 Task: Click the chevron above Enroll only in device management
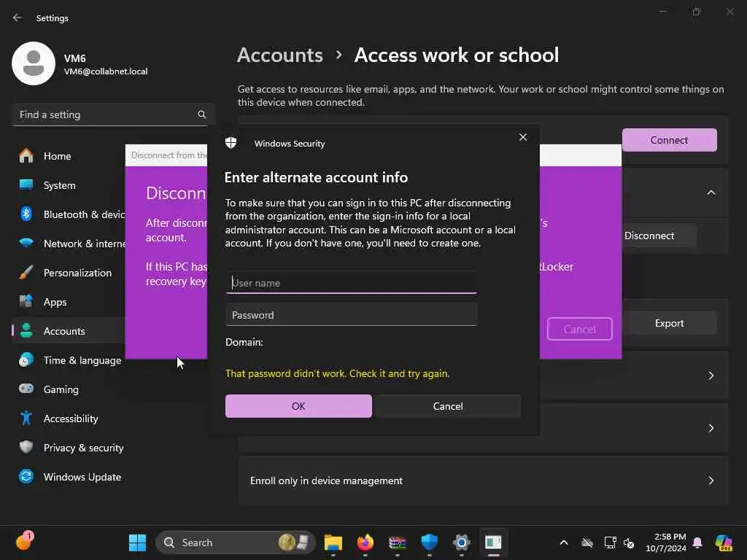coord(711,428)
